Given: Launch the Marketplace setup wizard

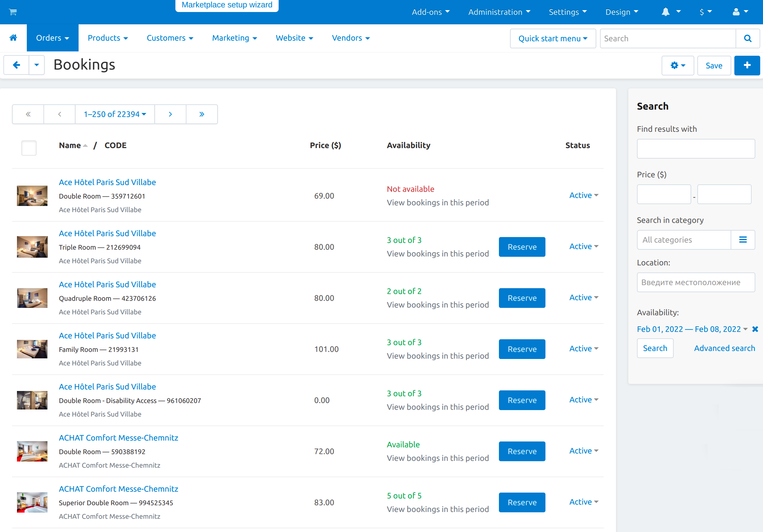Looking at the screenshot, I should coord(227,5).
